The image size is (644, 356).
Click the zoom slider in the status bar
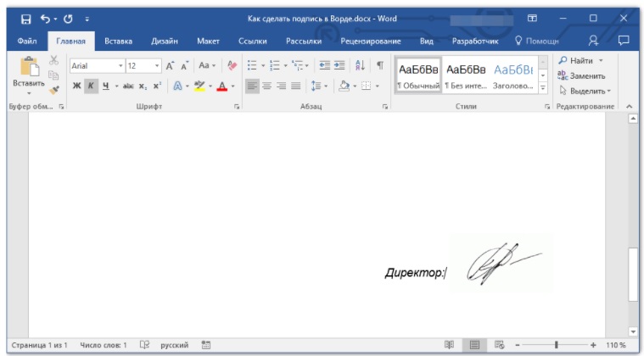click(556, 345)
